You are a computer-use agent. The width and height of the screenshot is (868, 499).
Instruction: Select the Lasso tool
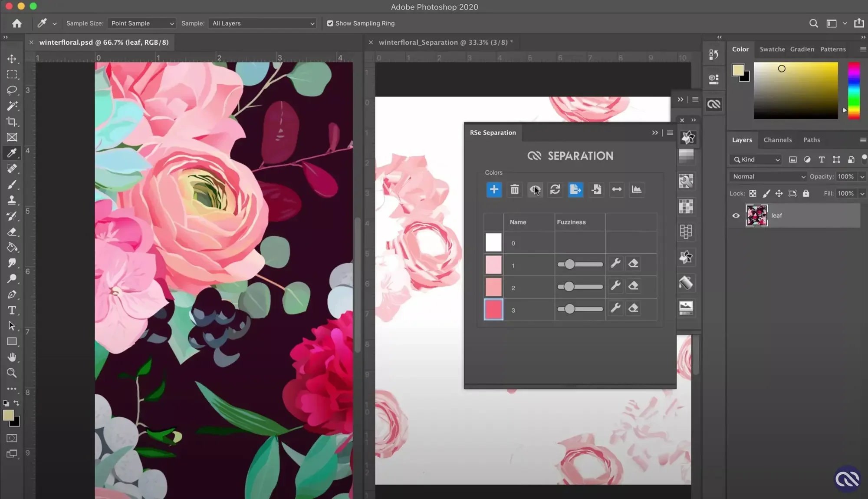[x=12, y=90]
